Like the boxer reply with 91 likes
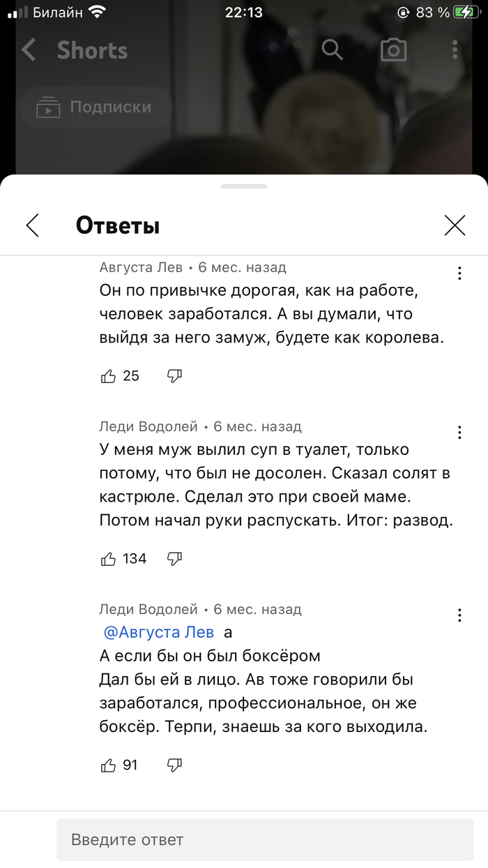The image size is (488, 868). tap(109, 765)
